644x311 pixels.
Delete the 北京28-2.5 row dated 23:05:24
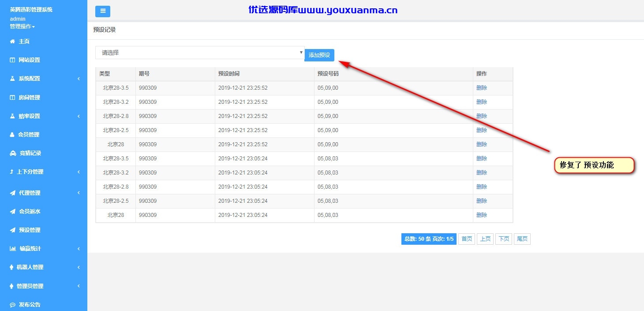tap(482, 201)
